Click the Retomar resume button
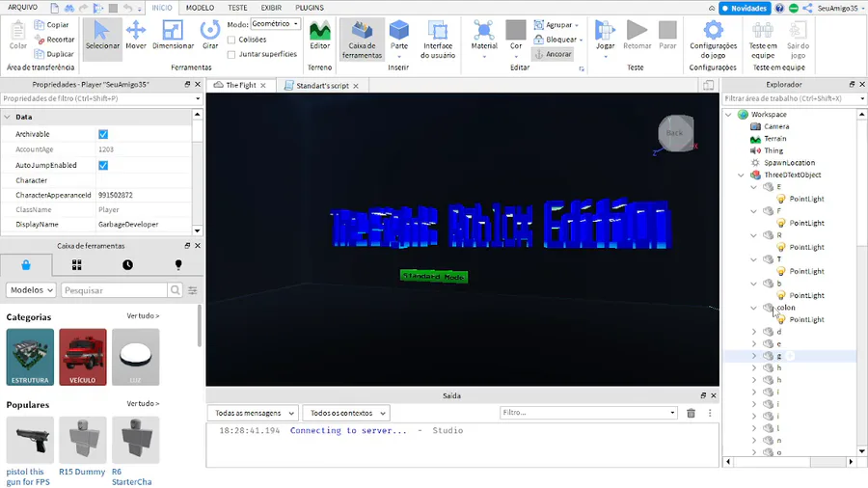This screenshot has height=488, width=868. 637,36
